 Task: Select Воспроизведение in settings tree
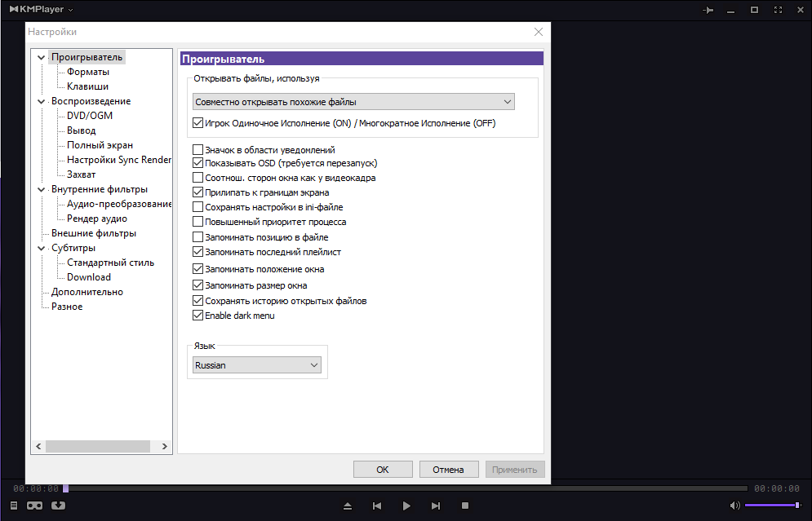pos(91,101)
